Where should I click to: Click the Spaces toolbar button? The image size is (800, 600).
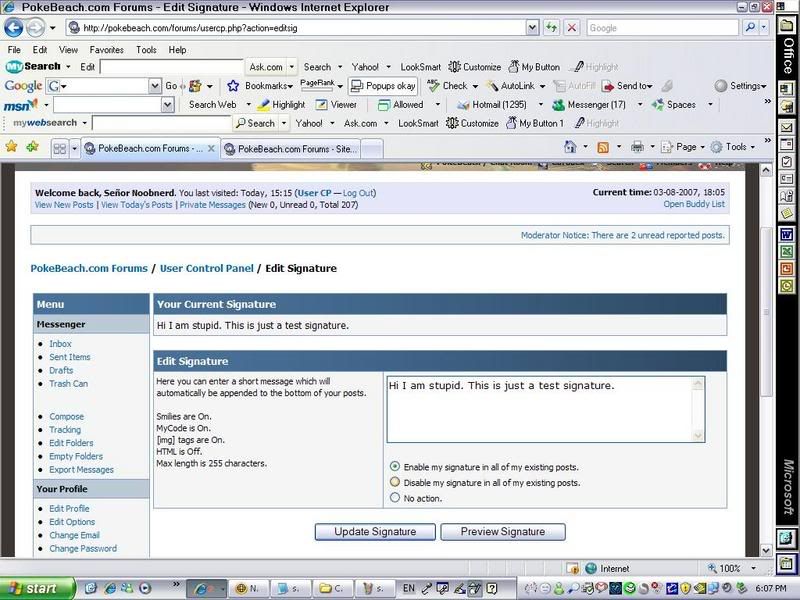[x=673, y=105]
